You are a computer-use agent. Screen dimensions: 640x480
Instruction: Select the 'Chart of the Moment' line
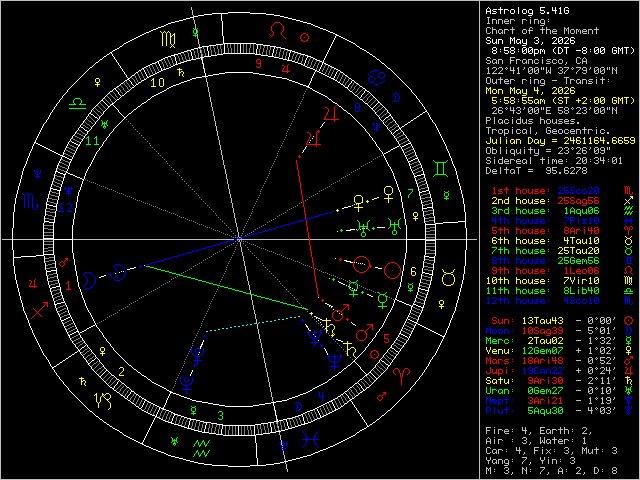click(542, 31)
